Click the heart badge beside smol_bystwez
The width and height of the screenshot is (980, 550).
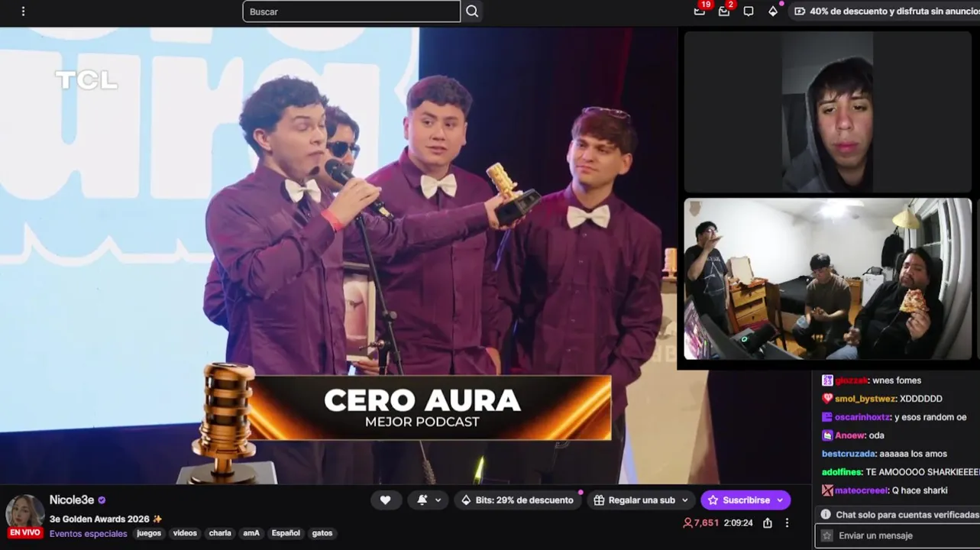pos(827,399)
